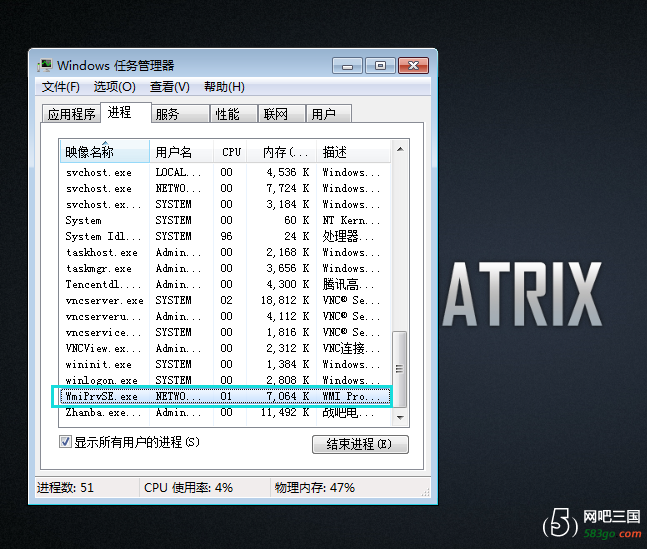Click the 18,812 K memory cell

(x=285, y=301)
